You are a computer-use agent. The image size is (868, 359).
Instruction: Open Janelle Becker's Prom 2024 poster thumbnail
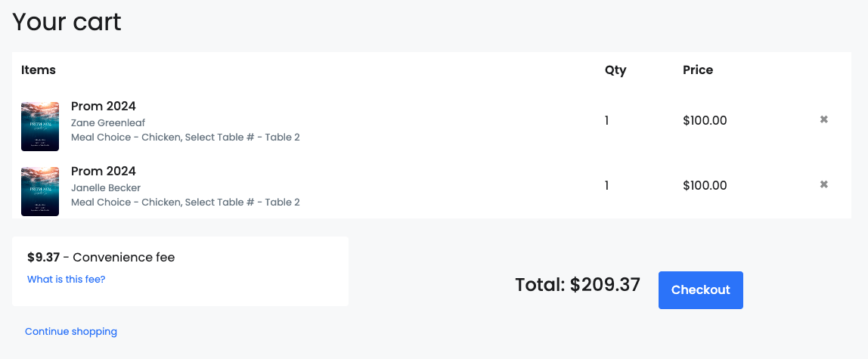pyautogui.click(x=40, y=191)
